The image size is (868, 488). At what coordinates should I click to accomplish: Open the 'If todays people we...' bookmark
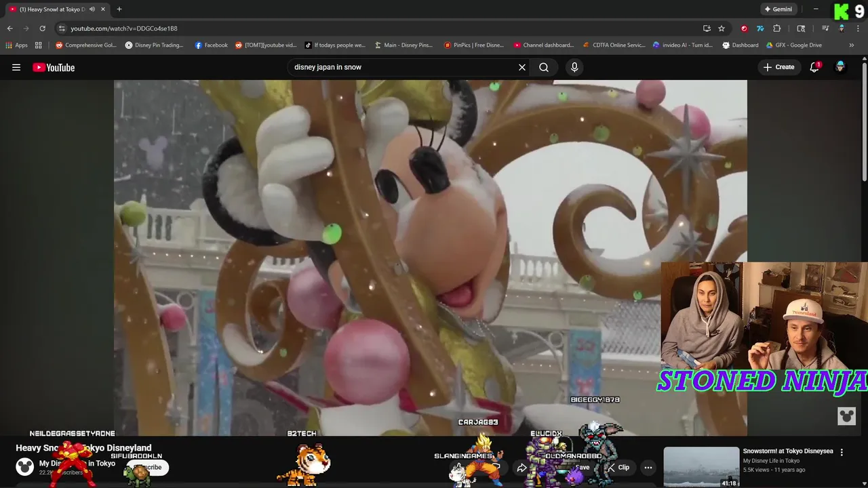335,45
